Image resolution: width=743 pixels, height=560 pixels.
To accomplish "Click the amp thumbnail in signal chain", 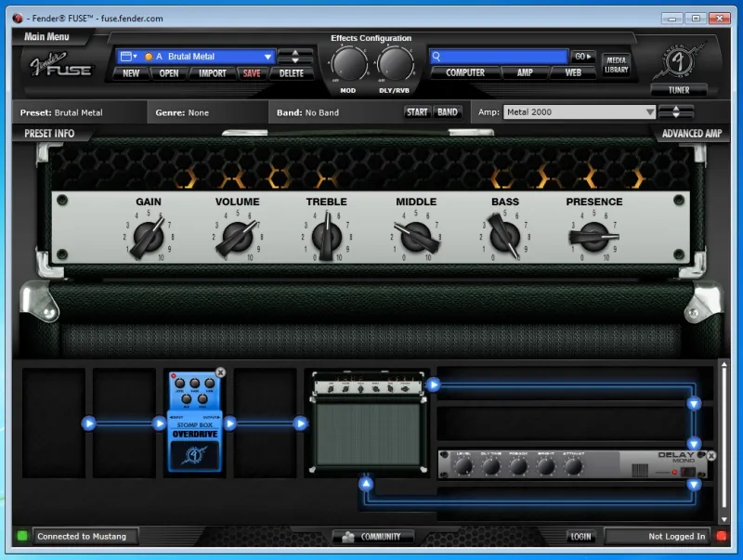I will pyautogui.click(x=369, y=422).
